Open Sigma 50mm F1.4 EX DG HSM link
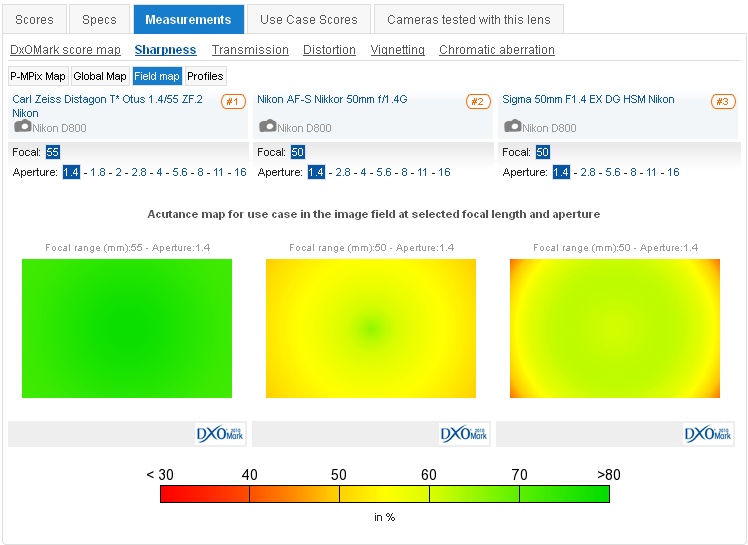Image resolution: width=748 pixels, height=545 pixels. 588,99
